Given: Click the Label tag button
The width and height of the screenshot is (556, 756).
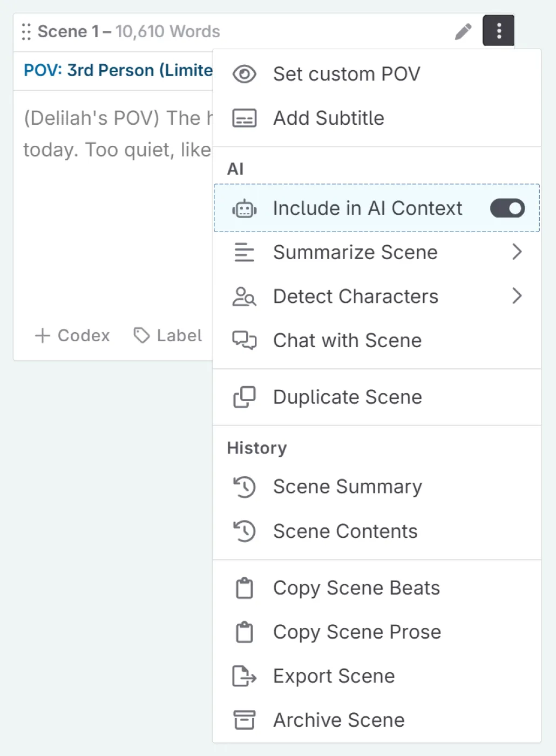Looking at the screenshot, I should (x=168, y=335).
